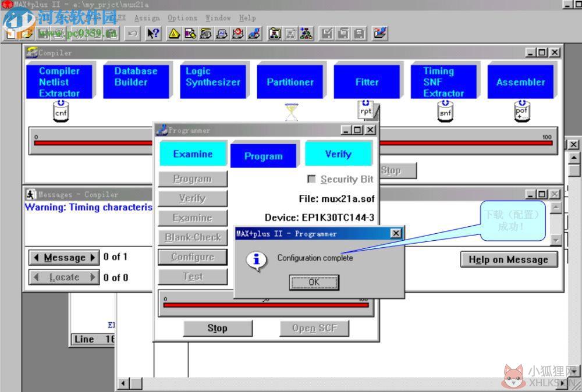Click the Save and Simulate toolbar icon
The image size is (582, 392).
coord(359,34)
